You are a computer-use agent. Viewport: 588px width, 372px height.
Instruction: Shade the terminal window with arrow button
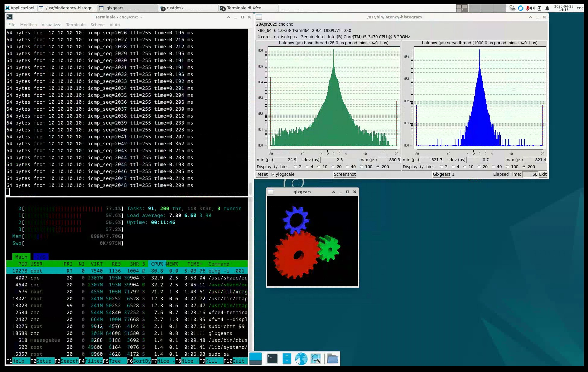tap(228, 17)
